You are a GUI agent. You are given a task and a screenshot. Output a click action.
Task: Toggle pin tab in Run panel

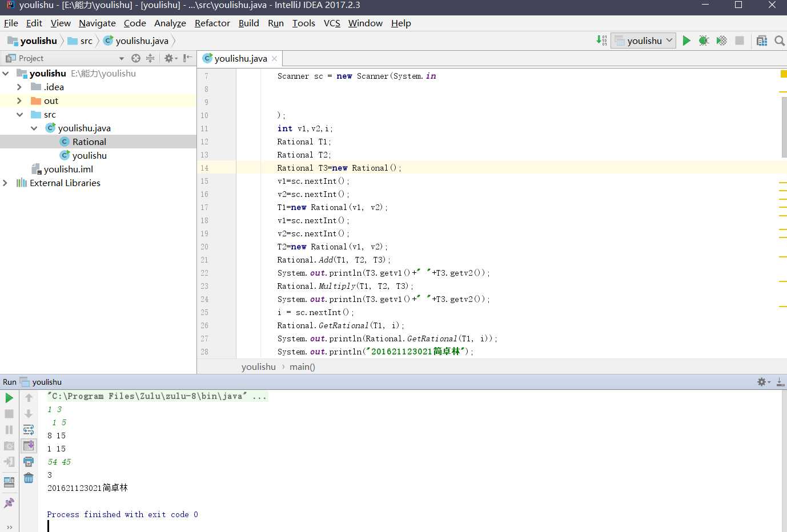tap(9, 503)
